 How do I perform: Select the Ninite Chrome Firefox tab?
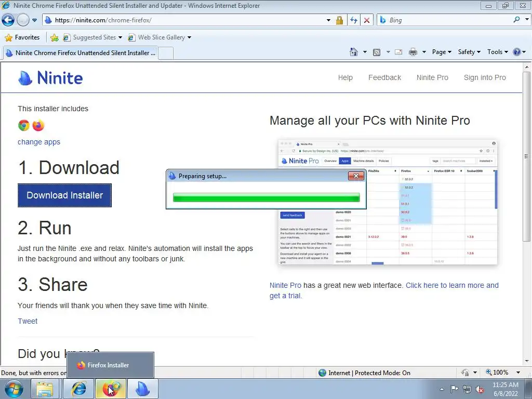point(81,53)
